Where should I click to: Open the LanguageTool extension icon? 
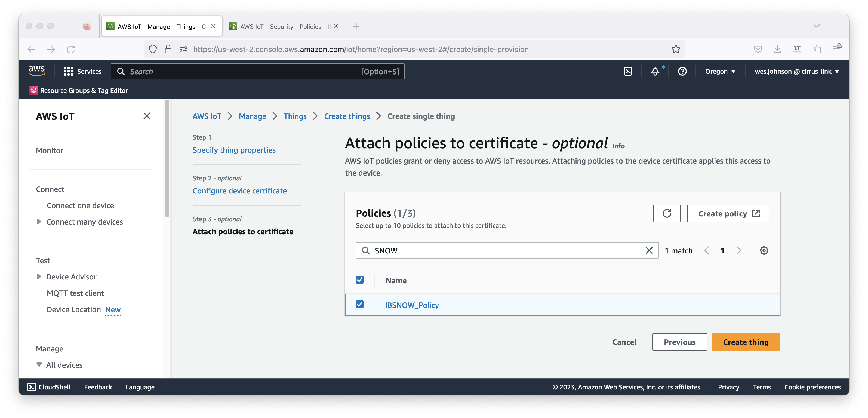[797, 49]
